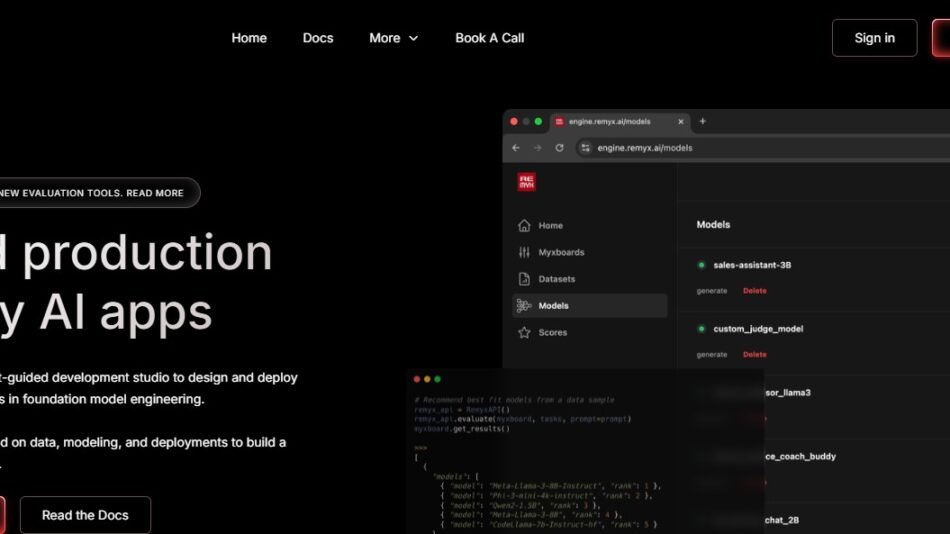Click the red Remyx logo in the sidebar
The height and width of the screenshot is (534, 950).
[x=526, y=182]
